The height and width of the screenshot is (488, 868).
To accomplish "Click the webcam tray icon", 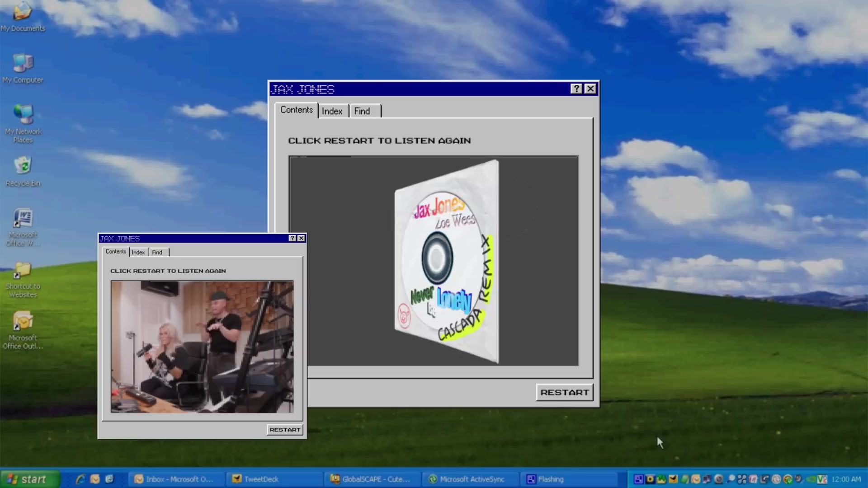I will click(718, 479).
